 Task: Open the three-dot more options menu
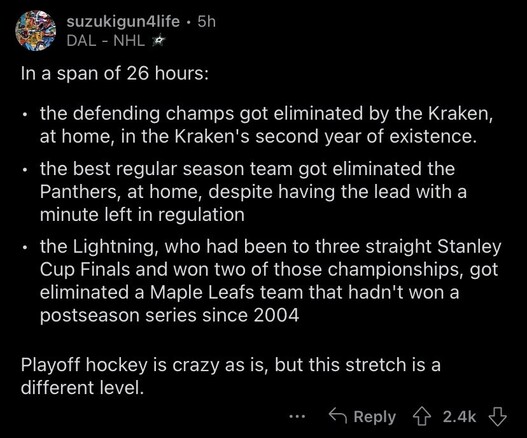297,417
